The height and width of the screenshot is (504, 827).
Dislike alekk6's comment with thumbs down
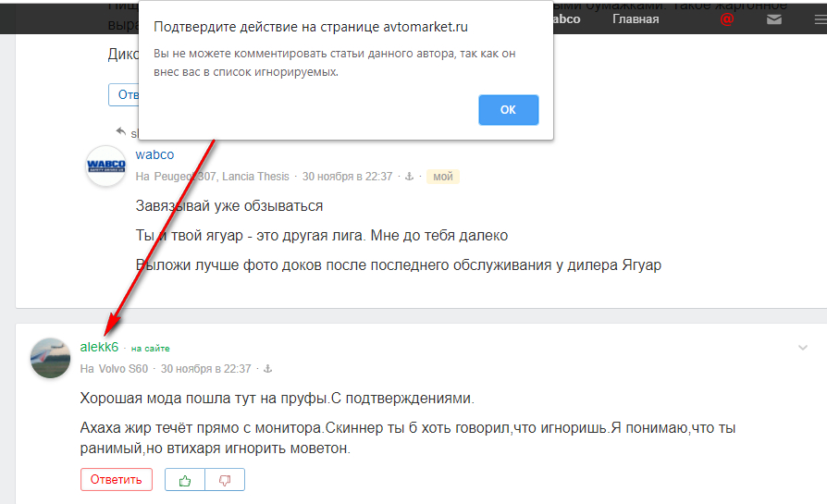pyautogui.click(x=225, y=480)
